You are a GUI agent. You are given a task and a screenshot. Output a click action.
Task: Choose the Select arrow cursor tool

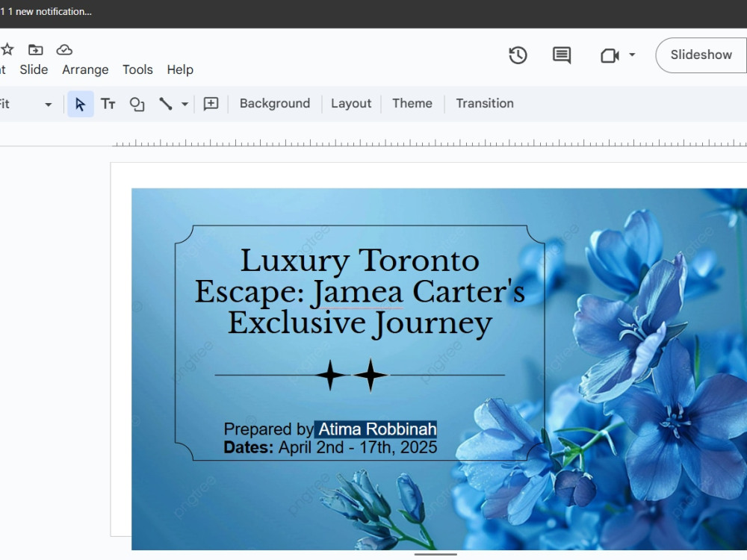click(80, 104)
